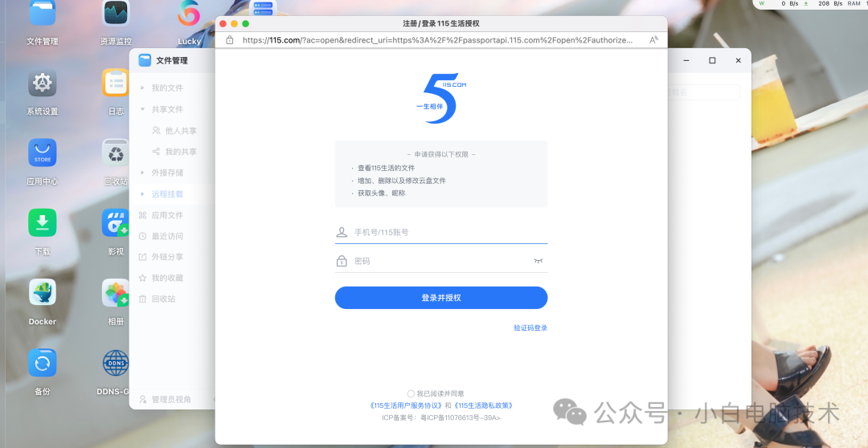The height and width of the screenshot is (448, 868).
Task: Maximize the 文件管理 window
Action: click(712, 60)
